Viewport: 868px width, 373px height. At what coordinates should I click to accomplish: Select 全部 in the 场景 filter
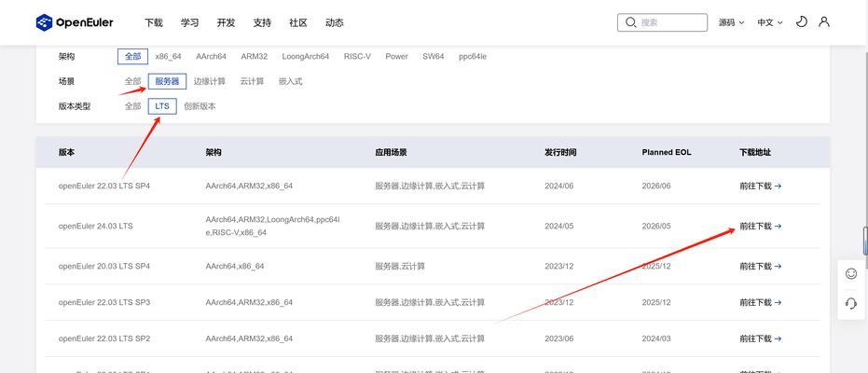click(132, 81)
